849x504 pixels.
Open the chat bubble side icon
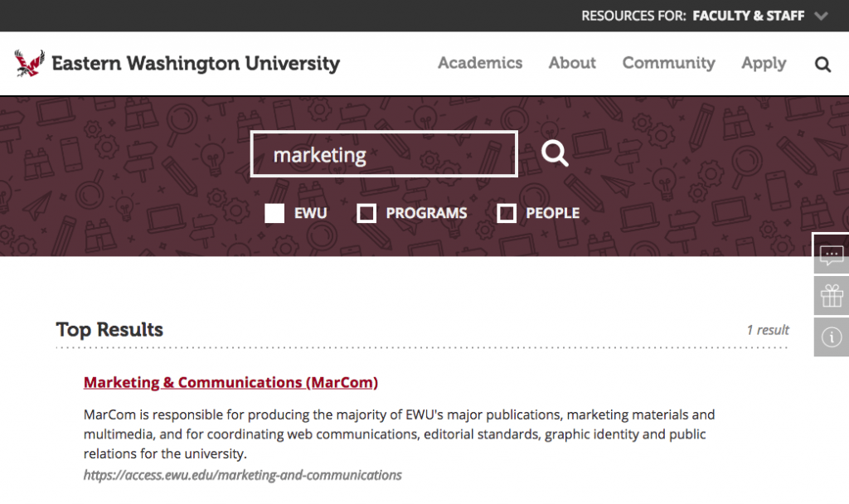pyautogui.click(x=831, y=255)
